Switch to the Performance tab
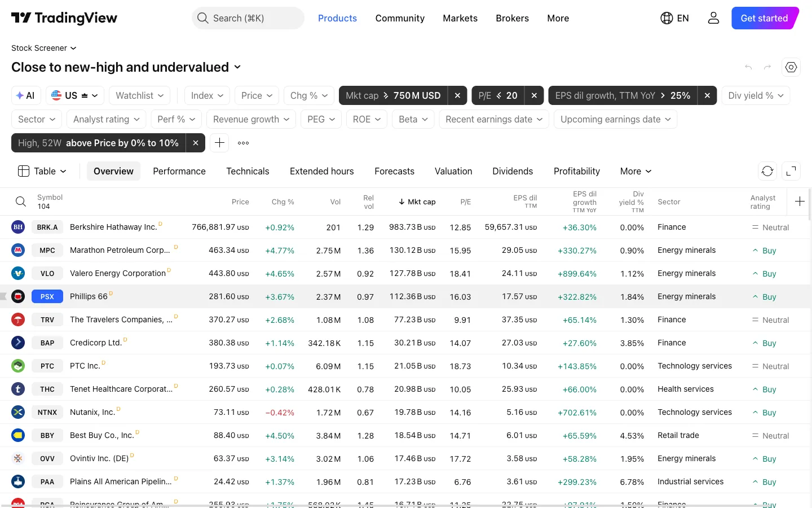Viewport: 812px width, 508px height. 179,171
